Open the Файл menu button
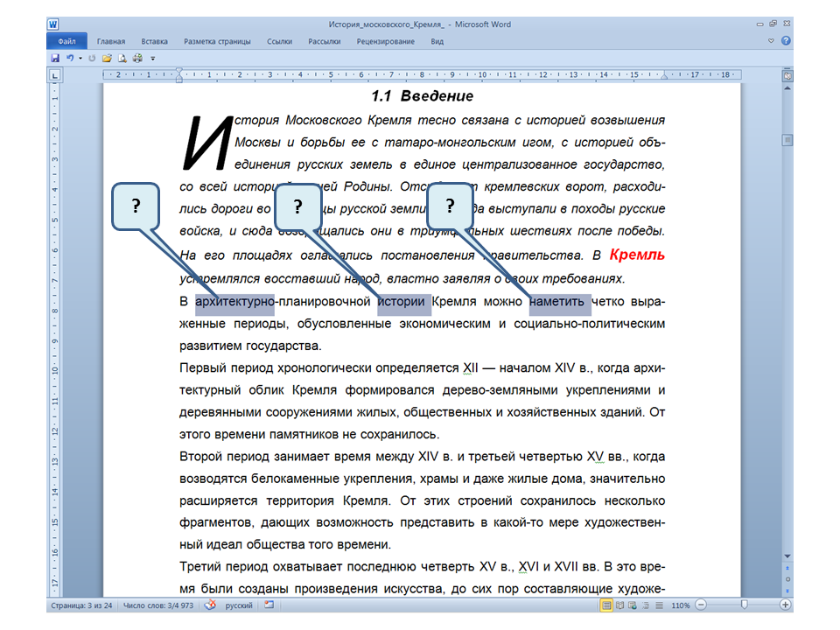Image resolution: width=840 pixels, height=630 pixels. tap(66, 41)
